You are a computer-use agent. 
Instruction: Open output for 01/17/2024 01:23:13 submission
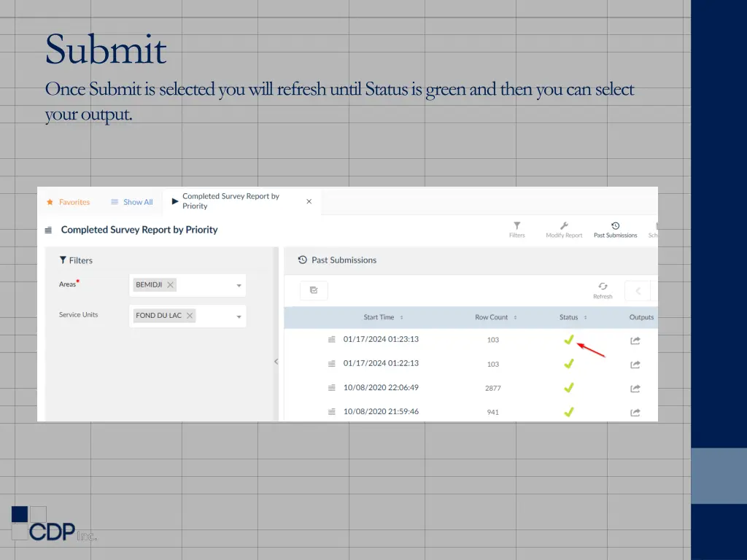point(635,340)
